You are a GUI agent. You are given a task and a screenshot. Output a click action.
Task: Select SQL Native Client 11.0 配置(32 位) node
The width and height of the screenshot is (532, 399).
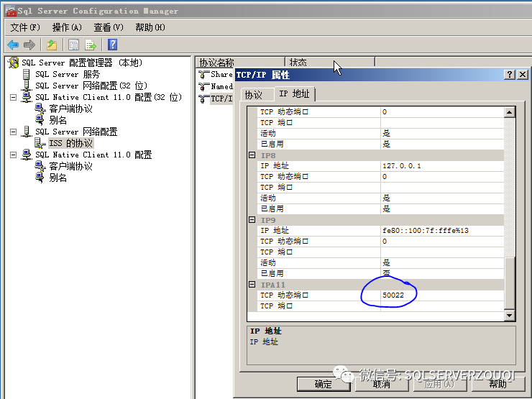click(x=109, y=97)
